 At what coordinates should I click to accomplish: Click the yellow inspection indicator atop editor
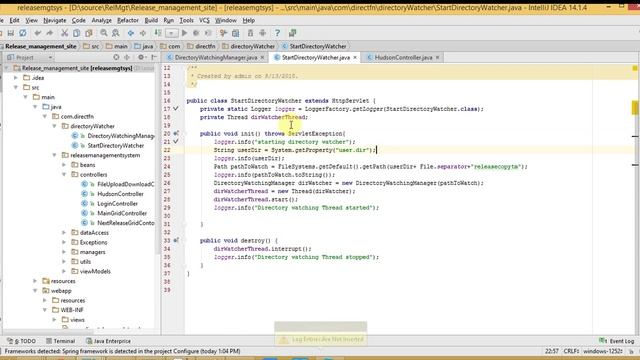point(635,68)
